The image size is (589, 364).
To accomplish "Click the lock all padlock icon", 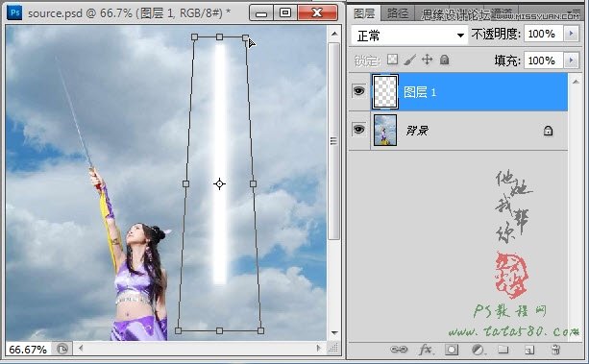I will point(444,60).
